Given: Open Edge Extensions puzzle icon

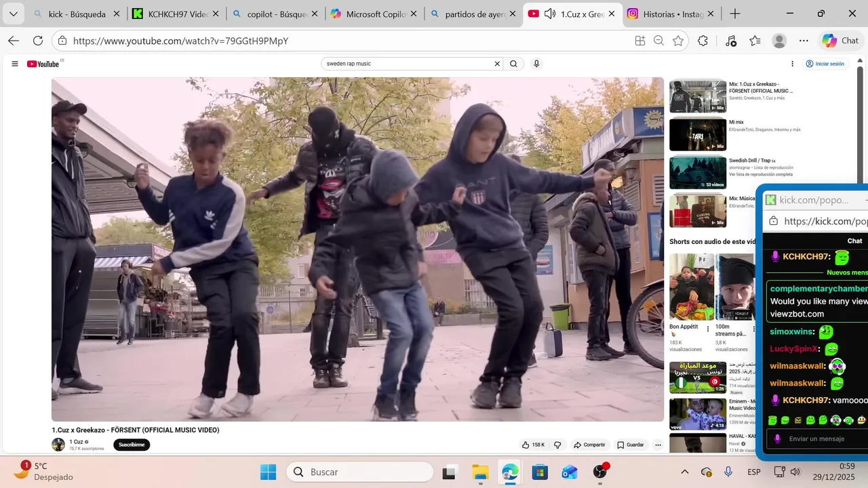Looking at the screenshot, I should (x=703, y=41).
